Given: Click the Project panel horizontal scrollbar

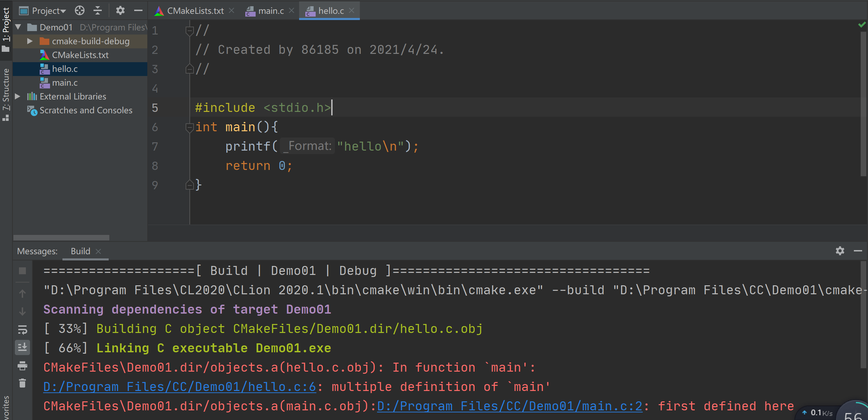Looking at the screenshot, I should 61,238.
